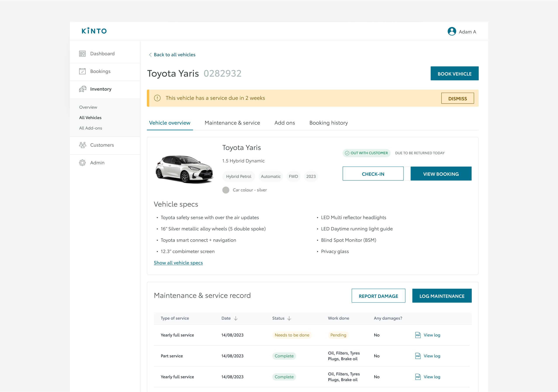Click the Toyota Yaris car thumbnail

pyautogui.click(x=184, y=169)
